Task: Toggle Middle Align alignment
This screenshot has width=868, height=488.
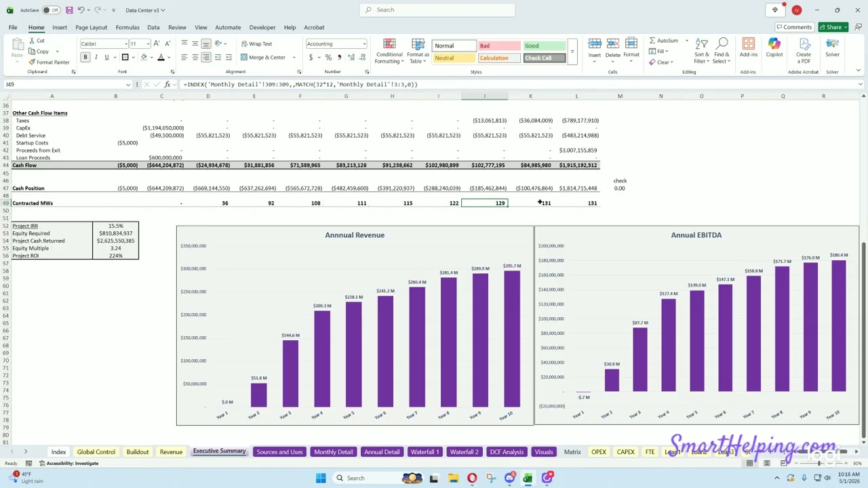Action: [195, 43]
